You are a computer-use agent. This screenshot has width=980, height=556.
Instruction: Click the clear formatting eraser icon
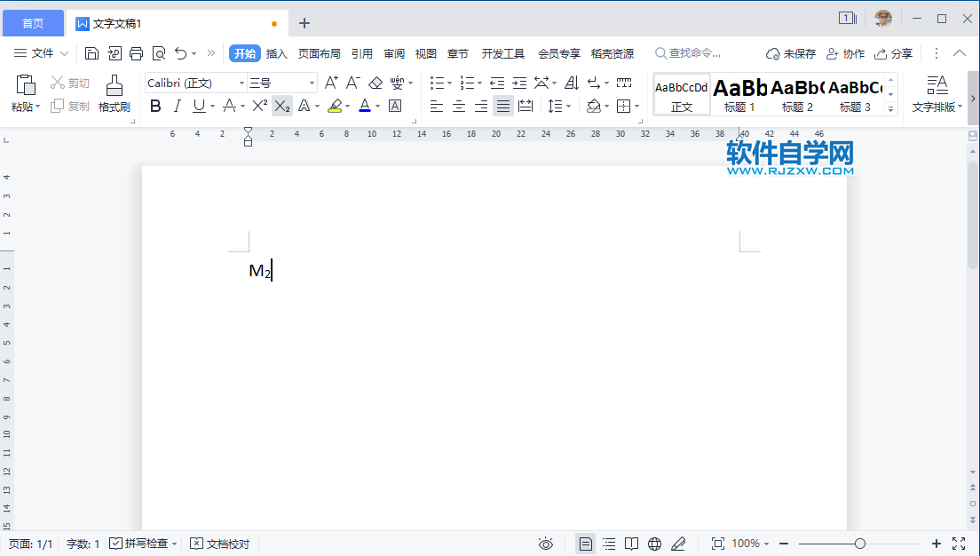tap(375, 83)
